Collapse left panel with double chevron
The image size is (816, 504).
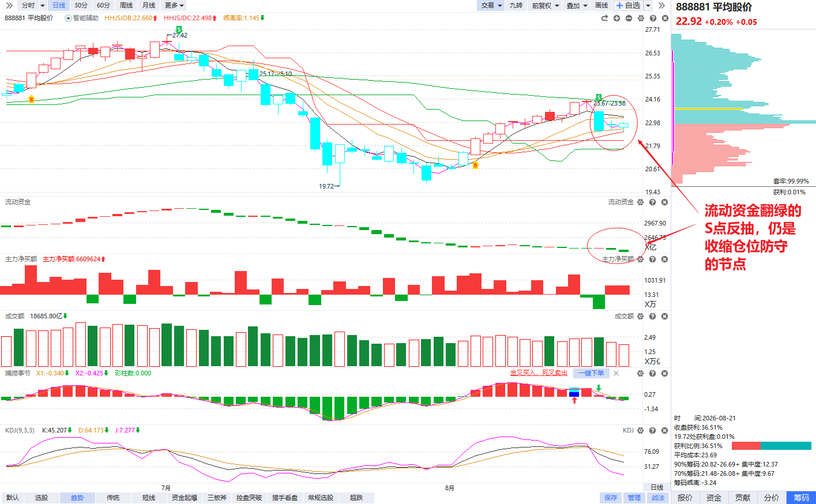(x=9, y=5)
